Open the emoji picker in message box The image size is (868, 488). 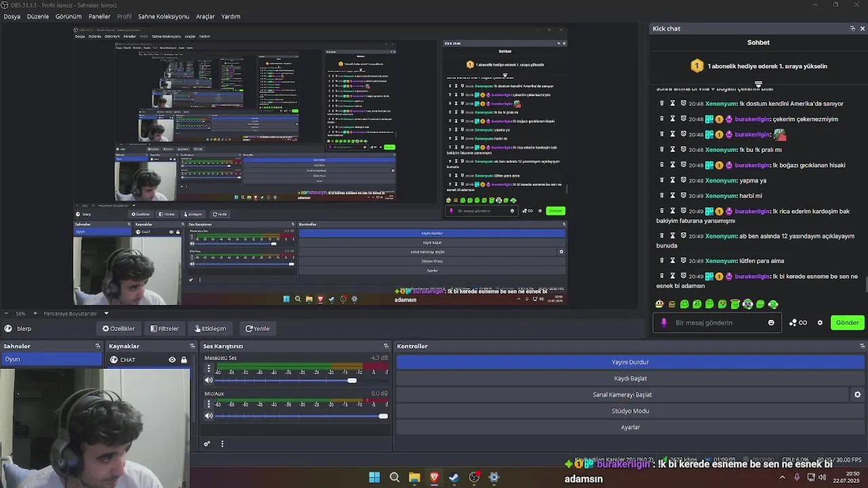click(x=771, y=323)
